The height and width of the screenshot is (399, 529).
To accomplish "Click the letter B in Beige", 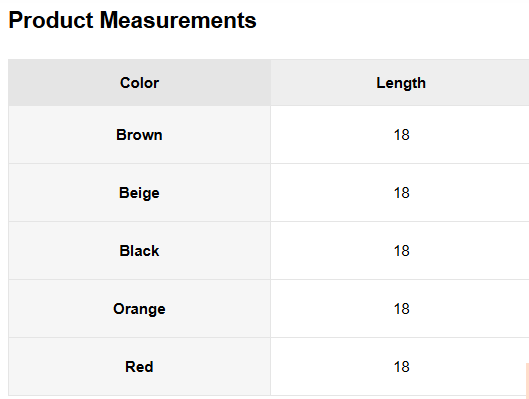I will pos(124,193).
